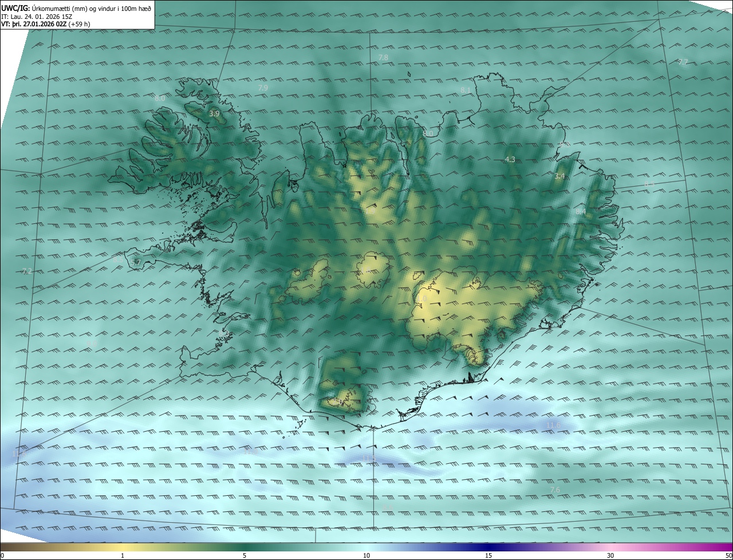Select the 'IT: Lau. 24. 01. 2026 15Z' line
Image resolution: width=733 pixels, height=560 pixels.
click(36, 17)
